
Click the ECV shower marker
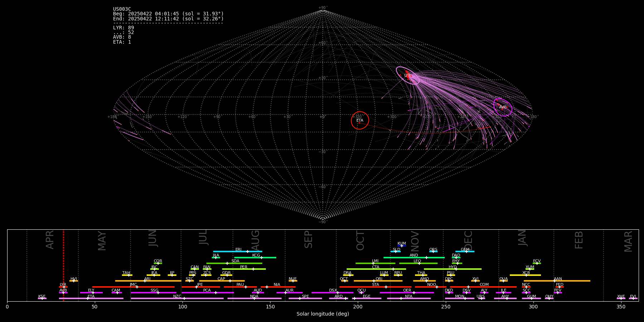click(537, 263)
